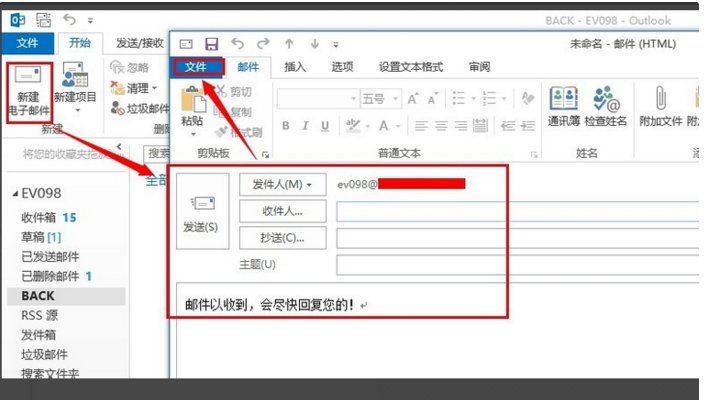Click redo arrow in message window toolbar

click(263, 44)
